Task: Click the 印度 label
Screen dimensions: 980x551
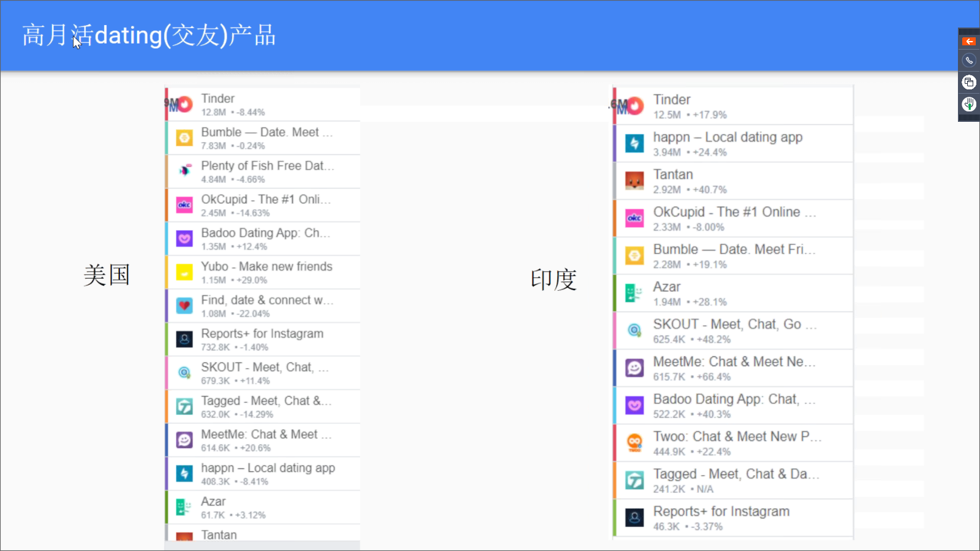Action: [553, 279]
